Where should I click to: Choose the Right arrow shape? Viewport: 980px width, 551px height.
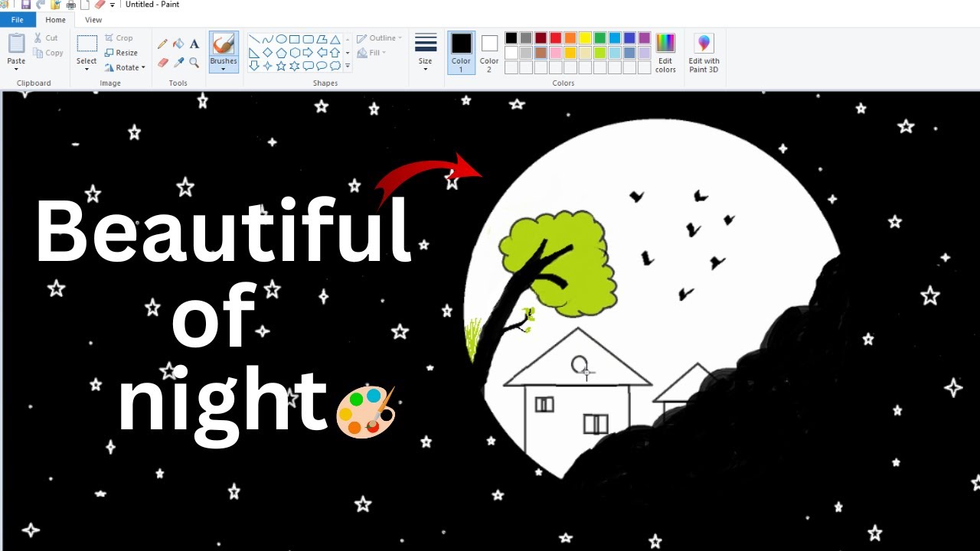click(x=309, y=53)
